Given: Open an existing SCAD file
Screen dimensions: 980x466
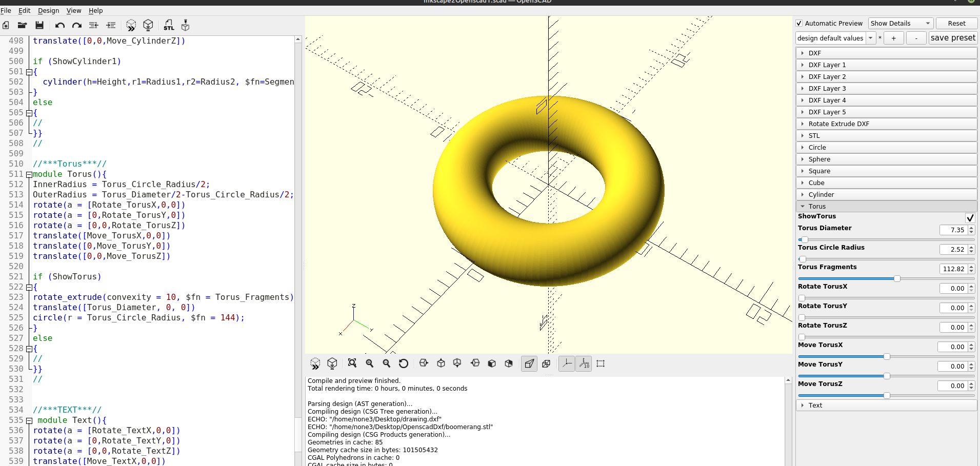Looking at the screenshot, I should point(22,25).
